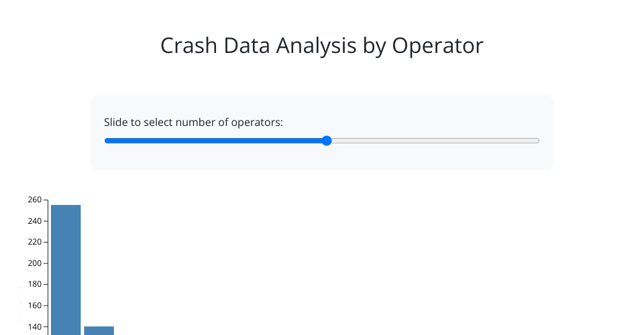Click the word "Operator" in the page title
Viewport: 644px width, 335px height.
pos(437,46)
